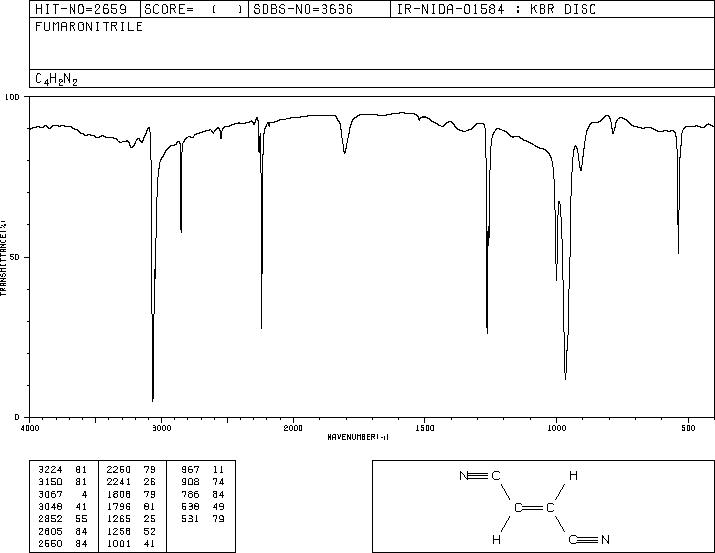Click the 2805 wavenumber in the table
Screen dimensions: 715x553
coord(50,531)
